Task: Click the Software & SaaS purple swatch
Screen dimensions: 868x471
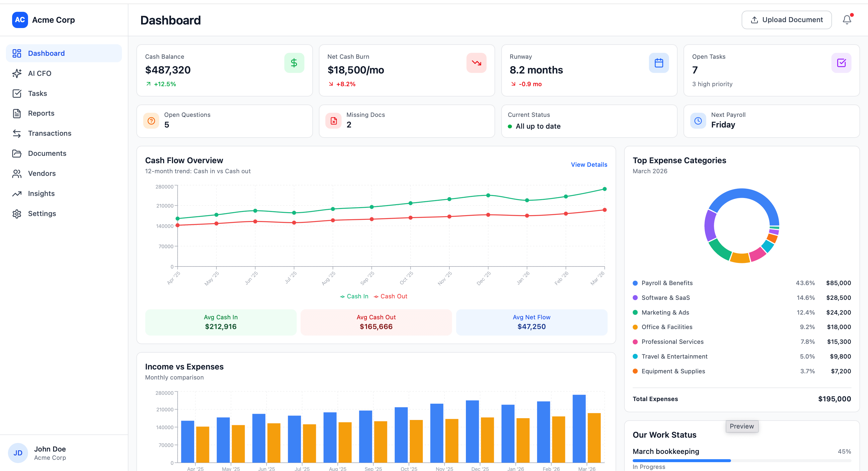Action: click(x=635, y=298)
